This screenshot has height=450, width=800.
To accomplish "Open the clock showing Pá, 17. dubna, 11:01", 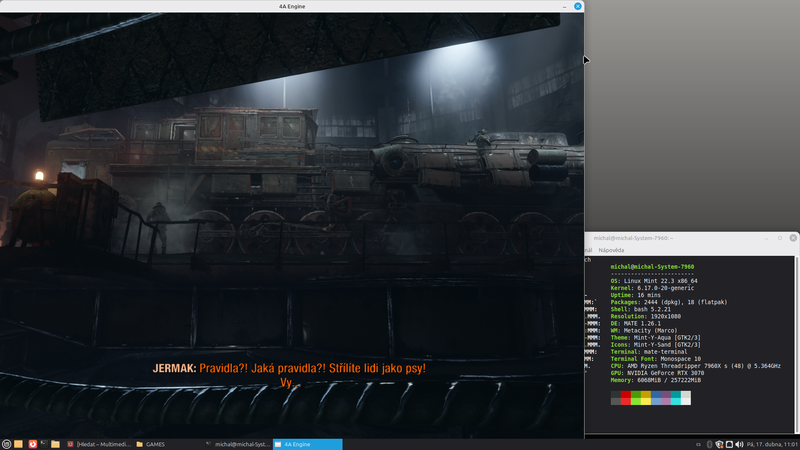I will click(772, 444).
